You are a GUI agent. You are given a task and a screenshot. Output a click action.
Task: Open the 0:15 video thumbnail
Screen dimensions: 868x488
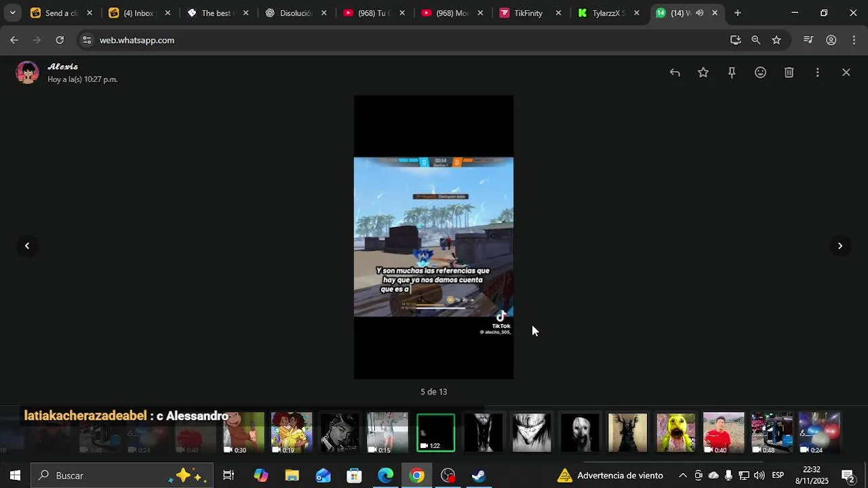(388, 432)
